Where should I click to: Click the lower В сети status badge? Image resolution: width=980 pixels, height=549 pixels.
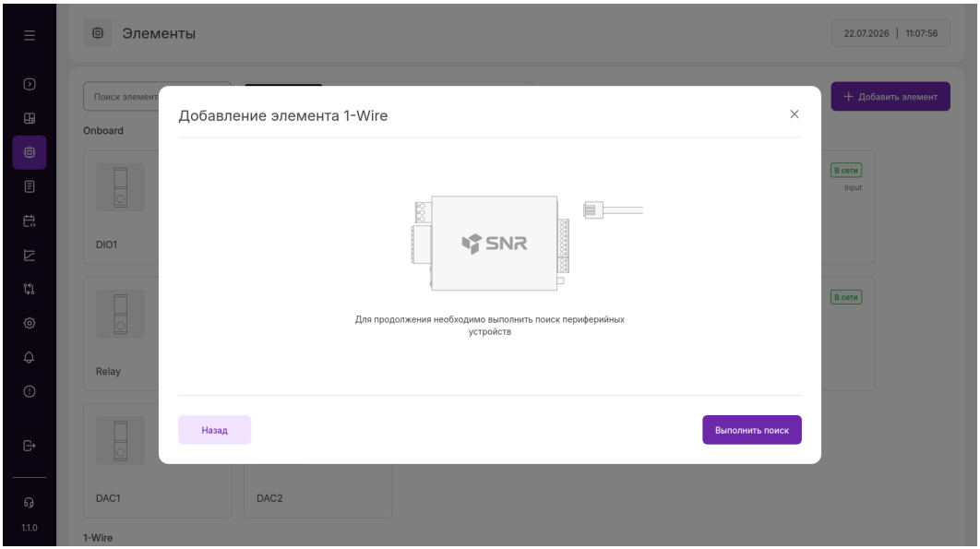tap(846, 297)
